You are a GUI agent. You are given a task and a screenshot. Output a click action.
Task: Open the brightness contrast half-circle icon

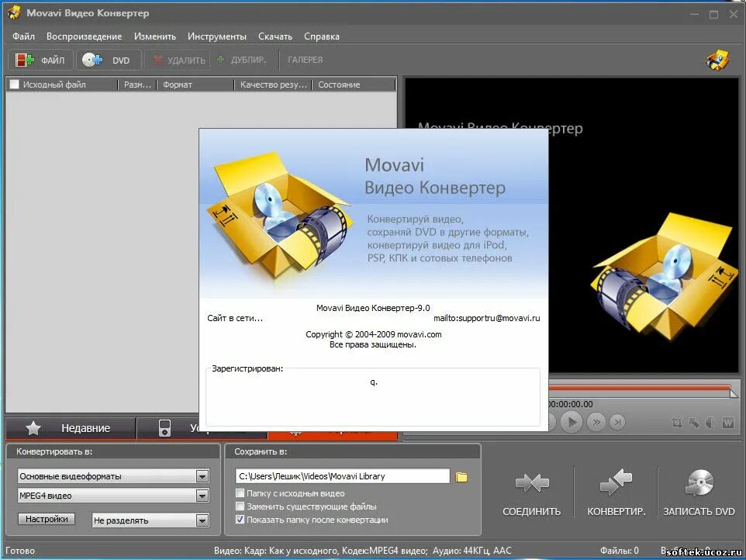[711, 423]
